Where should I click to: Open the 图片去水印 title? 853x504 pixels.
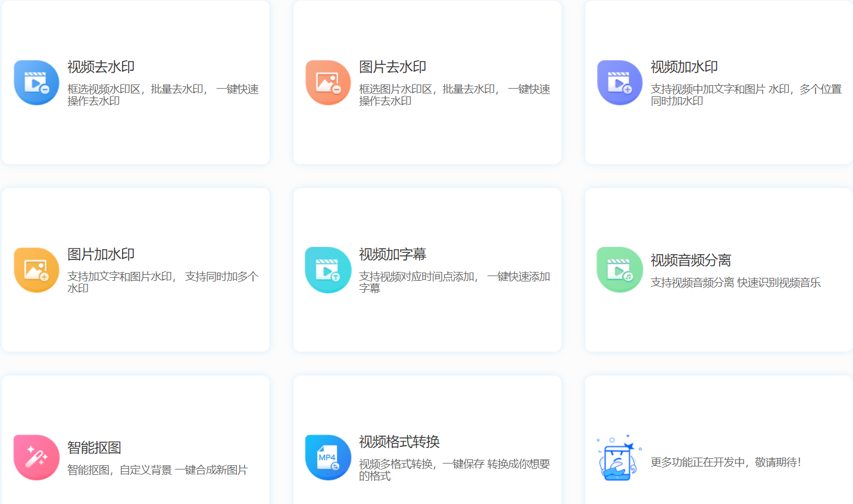coord(392,67)
